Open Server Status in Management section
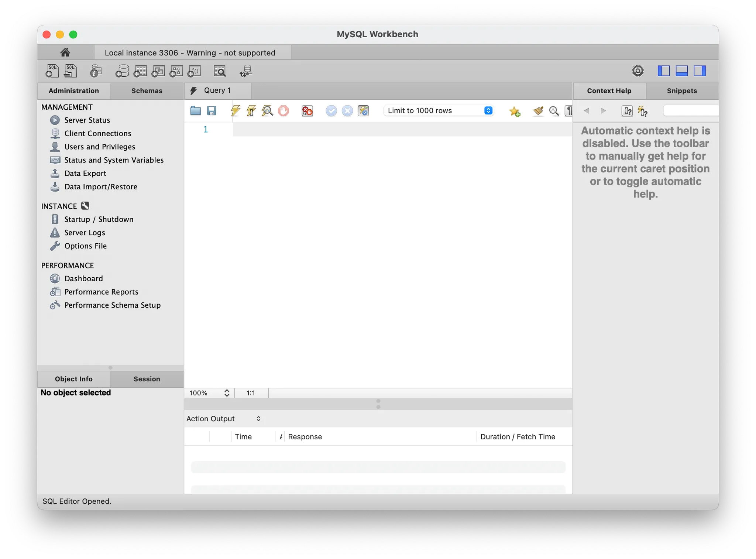The image size is (756, 559). point(87,120)
